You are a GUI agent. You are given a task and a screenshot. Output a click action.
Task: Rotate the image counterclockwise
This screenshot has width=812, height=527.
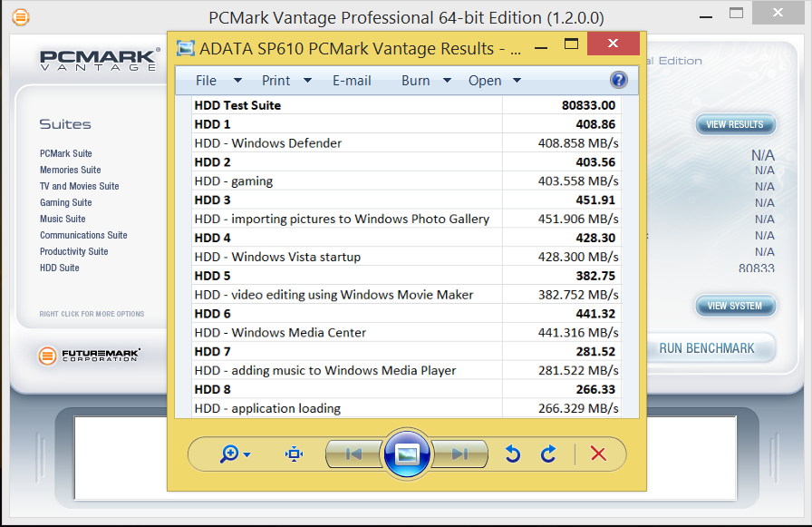click(513, 454)
